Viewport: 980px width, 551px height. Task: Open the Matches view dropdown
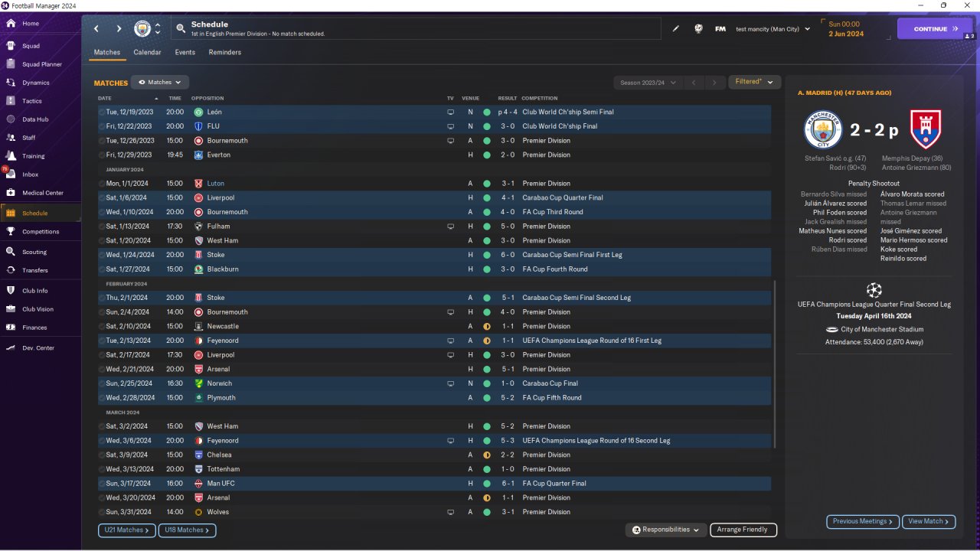pos(160,82)
